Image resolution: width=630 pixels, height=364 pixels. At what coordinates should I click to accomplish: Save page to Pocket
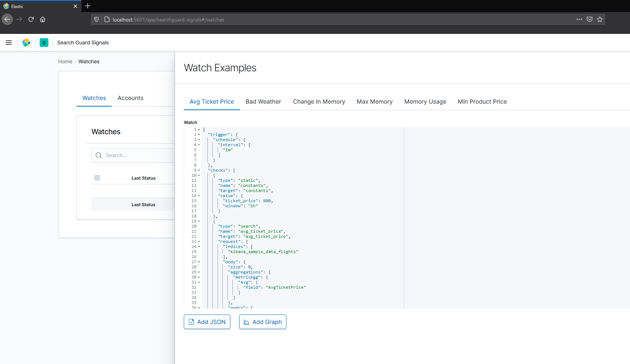click(x=590, y=19)
